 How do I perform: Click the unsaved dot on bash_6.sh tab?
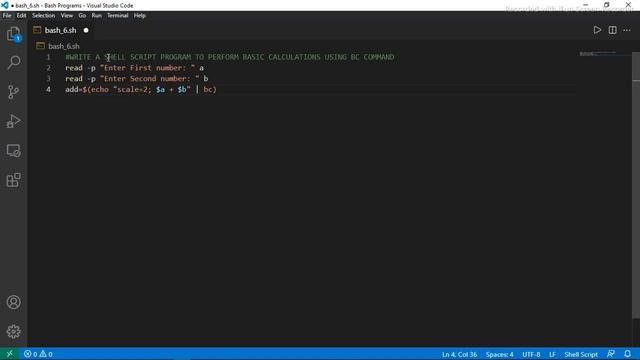(86, 30)
